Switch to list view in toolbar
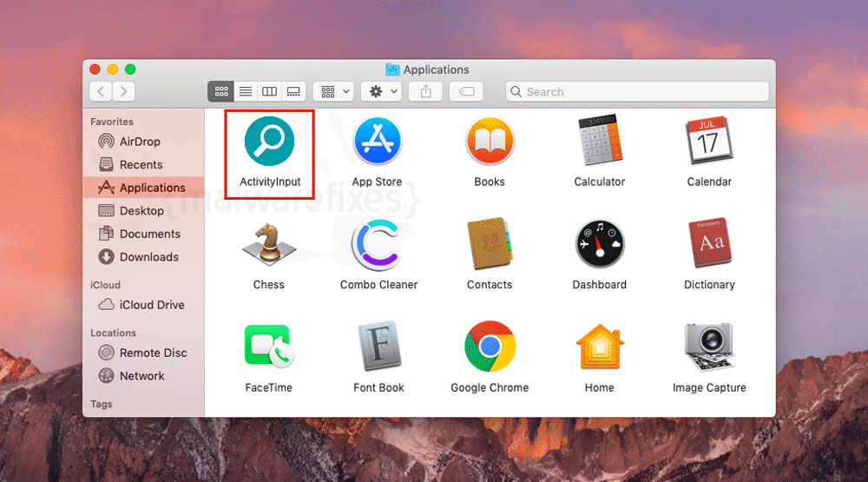The width and height of the screenshot is (868, 482). [246, 91]
